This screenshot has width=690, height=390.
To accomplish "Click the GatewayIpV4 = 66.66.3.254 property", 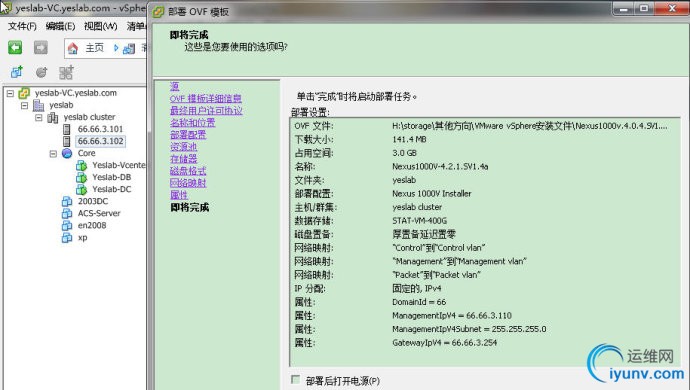I will tap(444, 342).
